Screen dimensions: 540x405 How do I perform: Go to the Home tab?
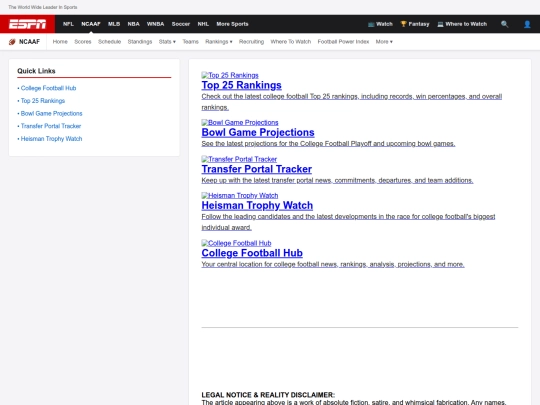60,42
